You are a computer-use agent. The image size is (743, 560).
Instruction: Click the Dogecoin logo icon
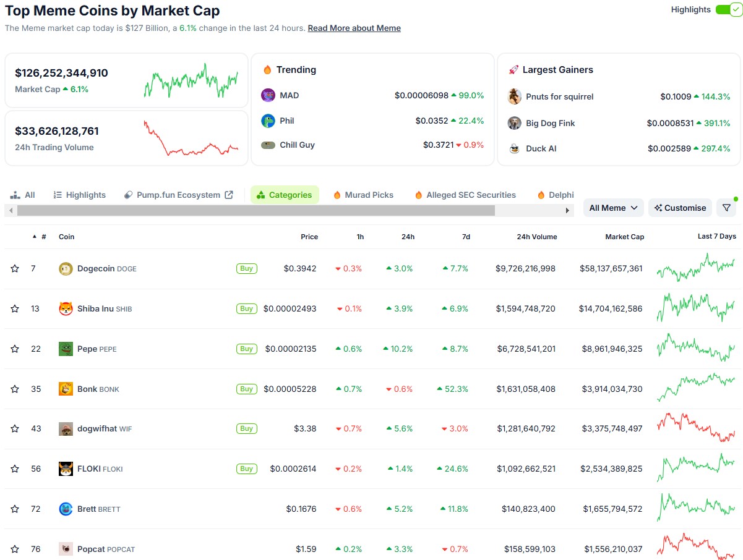66,269
